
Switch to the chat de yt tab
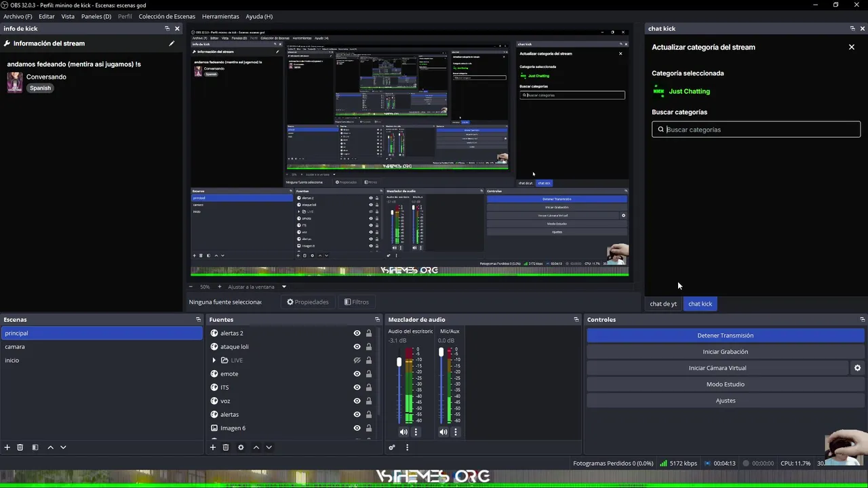[x=663, y=304]
